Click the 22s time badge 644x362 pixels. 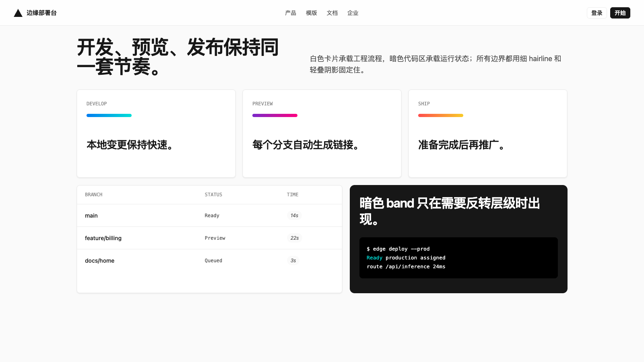pyautogui.click(x=295, y=238)
